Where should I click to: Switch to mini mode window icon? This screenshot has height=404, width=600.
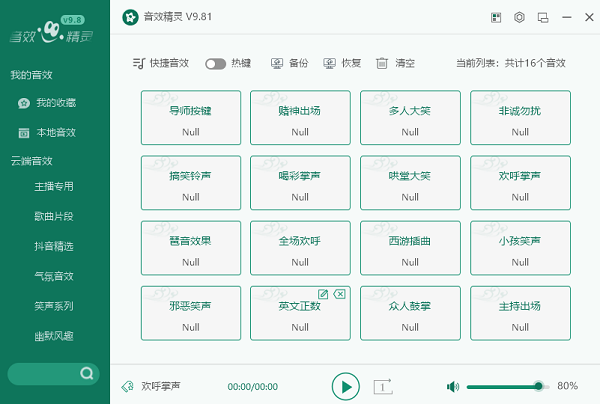pos(543,18)
